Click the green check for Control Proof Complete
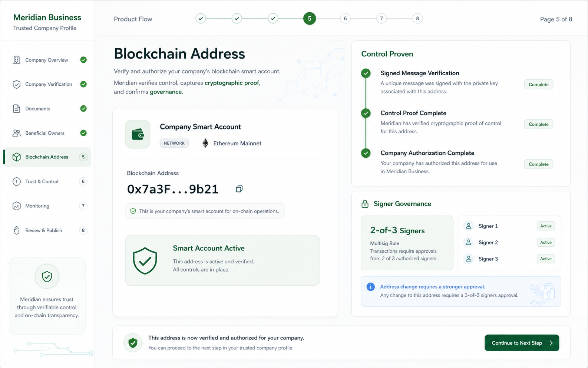Image resolution: width=588 pixels, height=368 pixels. pos(366,113)
